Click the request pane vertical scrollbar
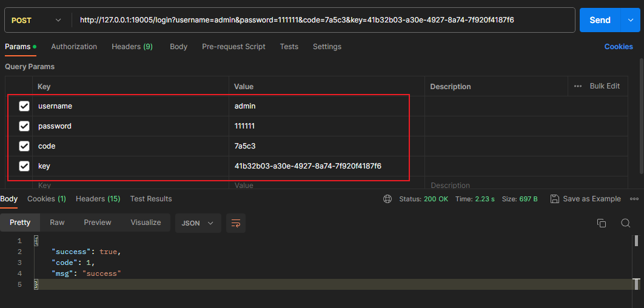This screenshot has height=308, width=644. pyautogui.click(x=642, y=115)
